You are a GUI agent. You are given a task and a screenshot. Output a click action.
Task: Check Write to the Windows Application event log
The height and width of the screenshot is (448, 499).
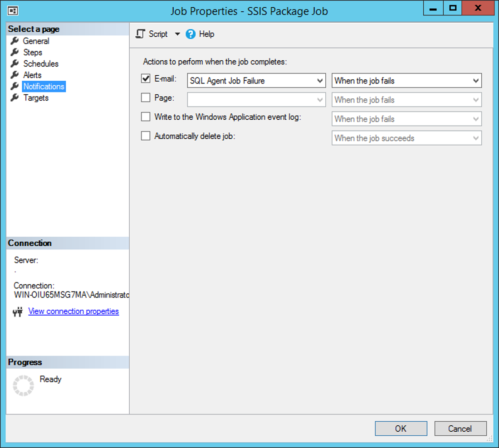[x=146, y=117]
